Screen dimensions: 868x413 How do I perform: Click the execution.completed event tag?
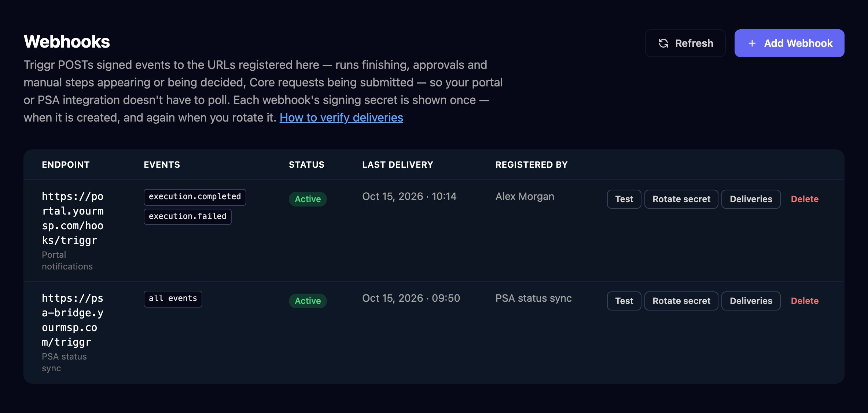click(x=195, y=197)
